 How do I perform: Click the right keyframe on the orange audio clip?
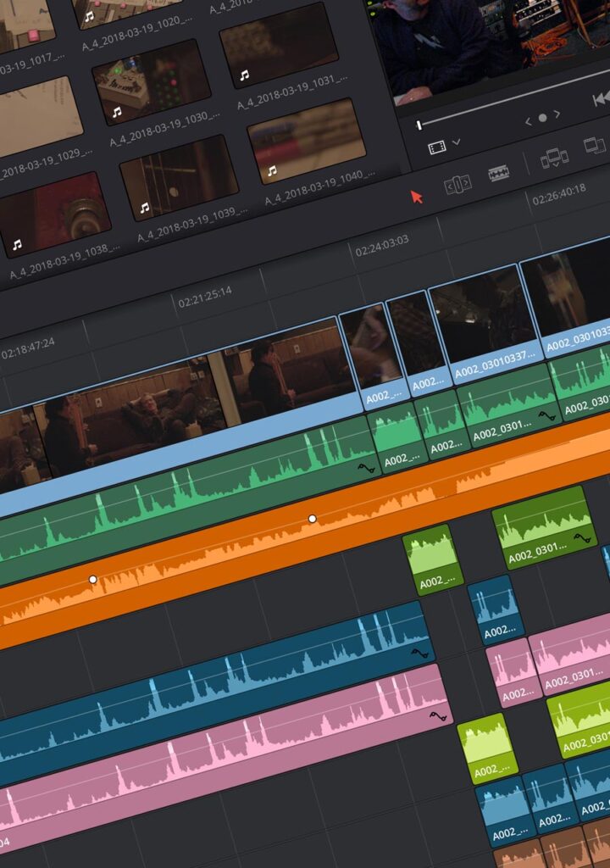click(312, 518)
